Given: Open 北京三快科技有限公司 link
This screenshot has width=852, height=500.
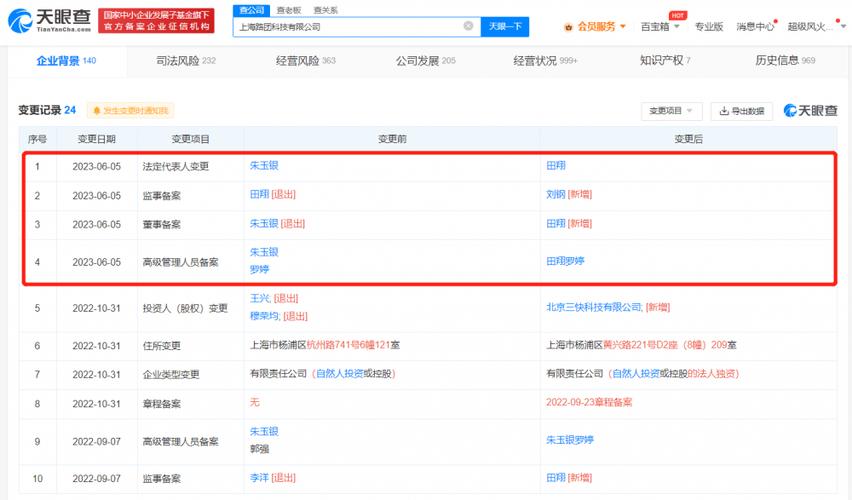Looking at the screenshot, I should [593, 307].
